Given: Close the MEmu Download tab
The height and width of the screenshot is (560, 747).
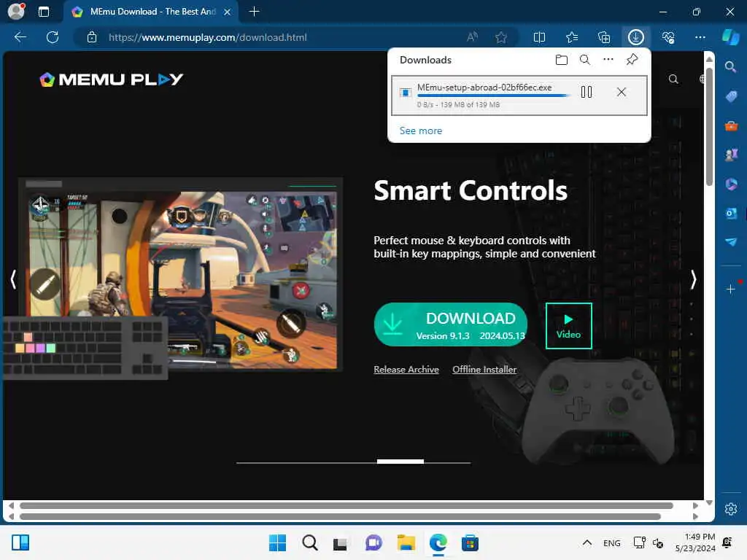Looking at the screenshot, I should point(228,12).
